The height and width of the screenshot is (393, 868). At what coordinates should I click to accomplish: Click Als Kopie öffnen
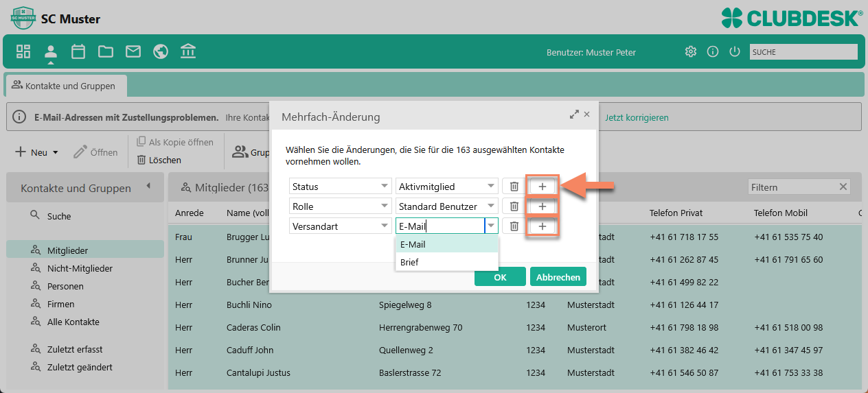point(175,142)
